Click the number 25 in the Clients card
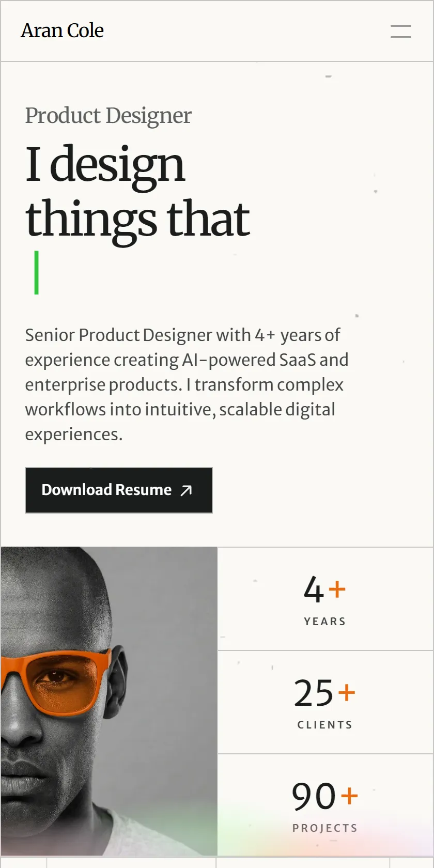Viewport: 434px width, 868px height. click(314, 693)
